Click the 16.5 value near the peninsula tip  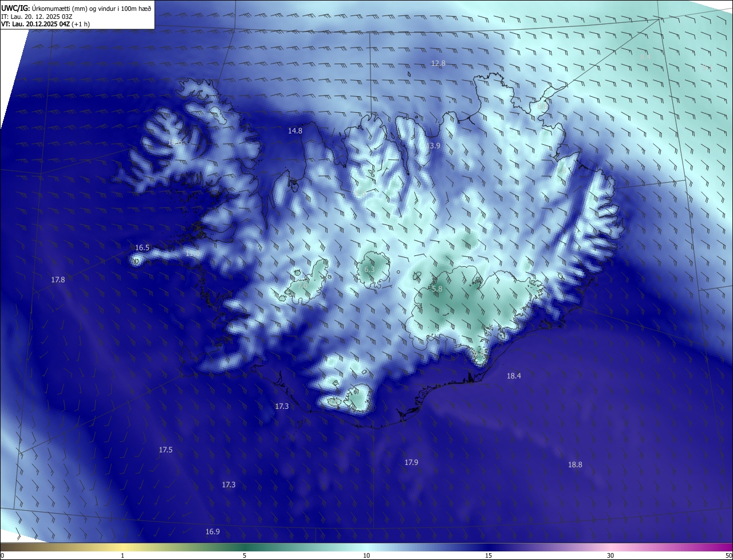(142, 248)
